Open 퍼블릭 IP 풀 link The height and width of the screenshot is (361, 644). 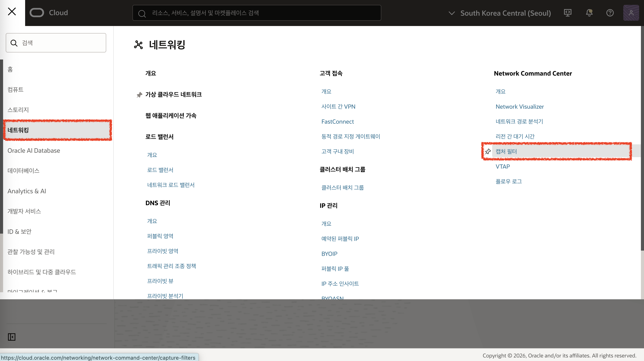tap(335, 269)
